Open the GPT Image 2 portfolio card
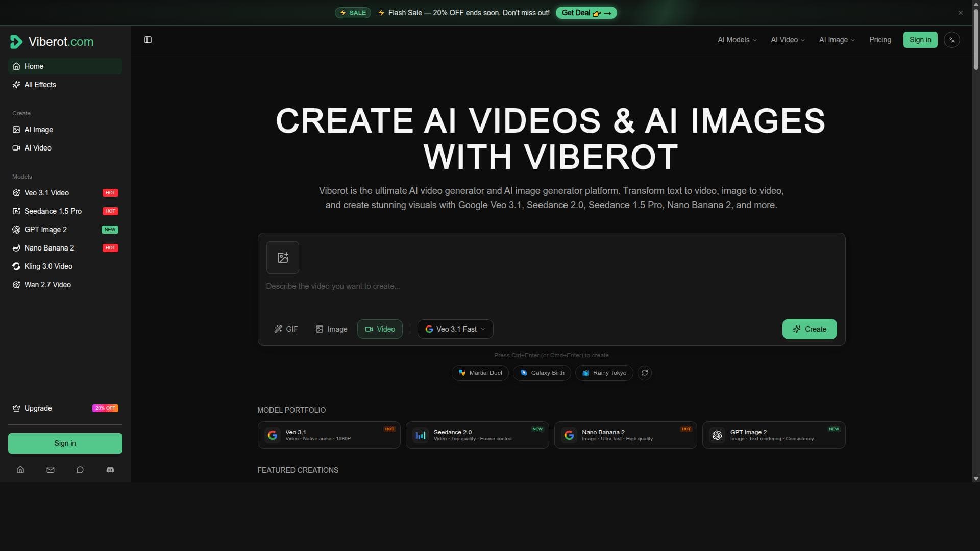The height and width of the screenshot is (551, 980). coord(774,435)
